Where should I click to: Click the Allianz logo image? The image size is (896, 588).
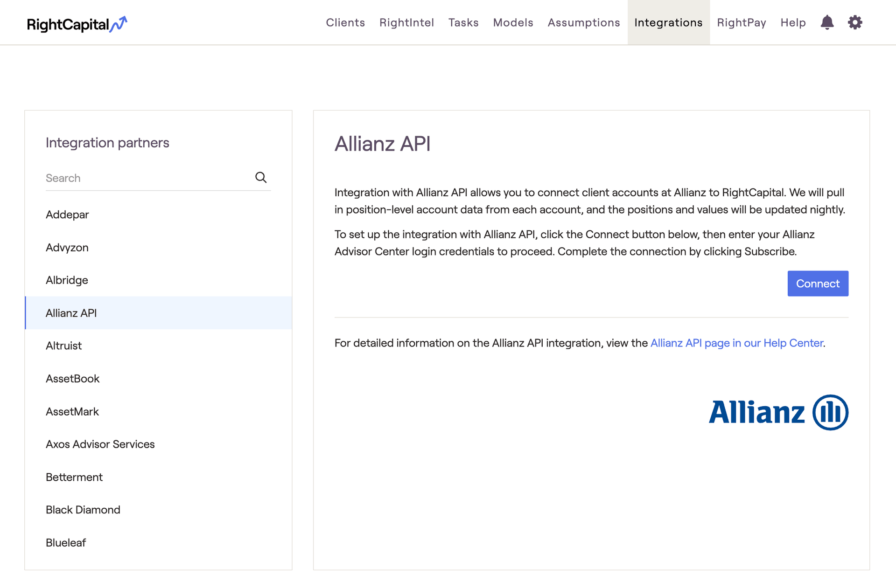point(778,412)
